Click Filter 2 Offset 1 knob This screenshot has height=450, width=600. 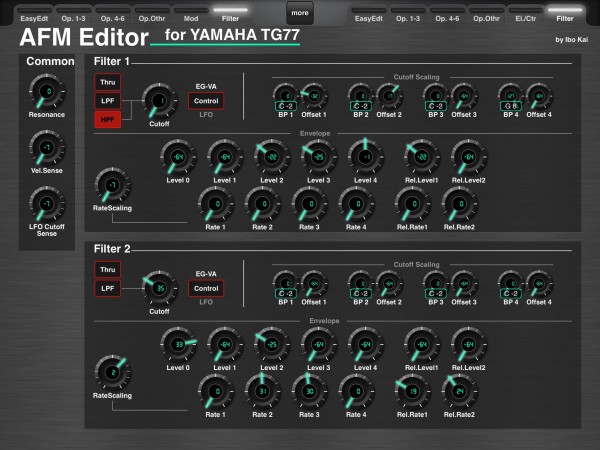314,284
